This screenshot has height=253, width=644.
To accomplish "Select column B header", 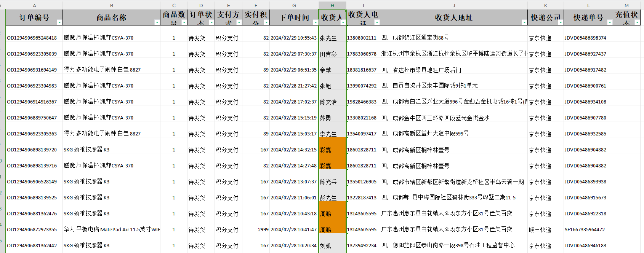I will coord(111,5).
